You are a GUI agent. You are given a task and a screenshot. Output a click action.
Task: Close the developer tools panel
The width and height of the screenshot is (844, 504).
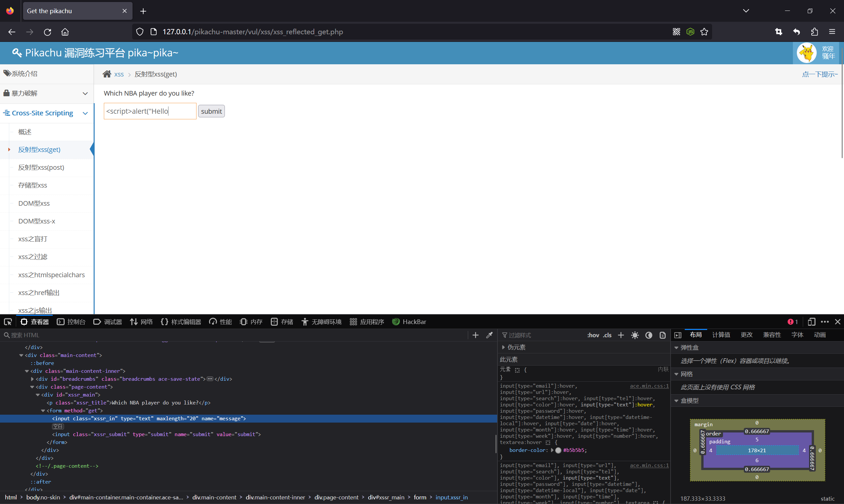[837, 322]
